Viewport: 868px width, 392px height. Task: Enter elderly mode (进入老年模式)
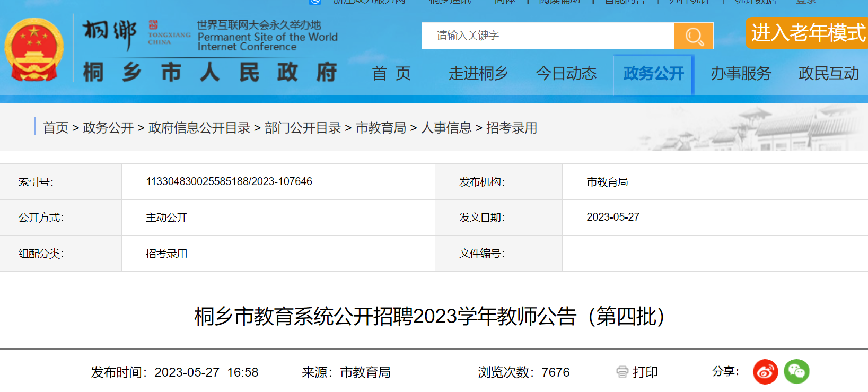coord(807,33)
